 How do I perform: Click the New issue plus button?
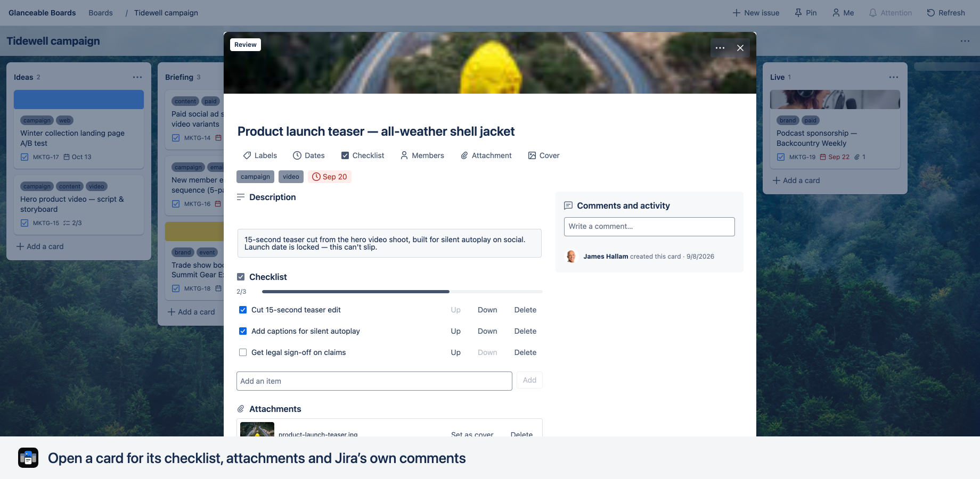[x=755, y=13]
